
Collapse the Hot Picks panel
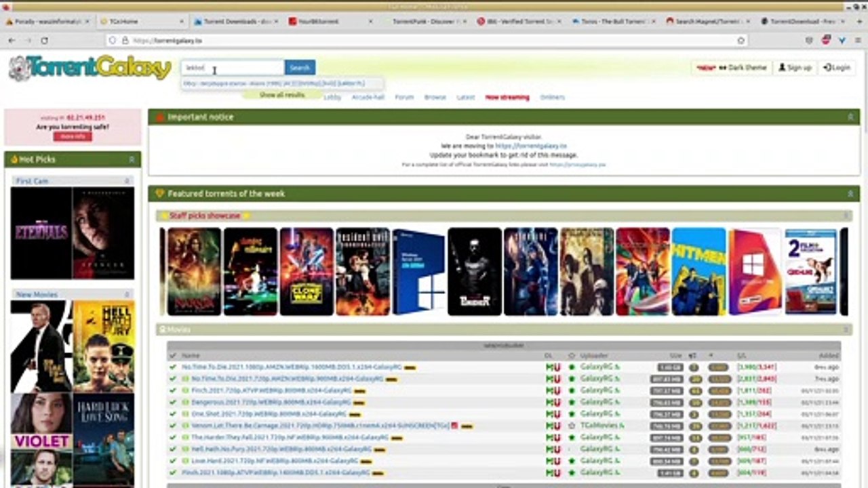pyautogui.click(x=132, y=159)
